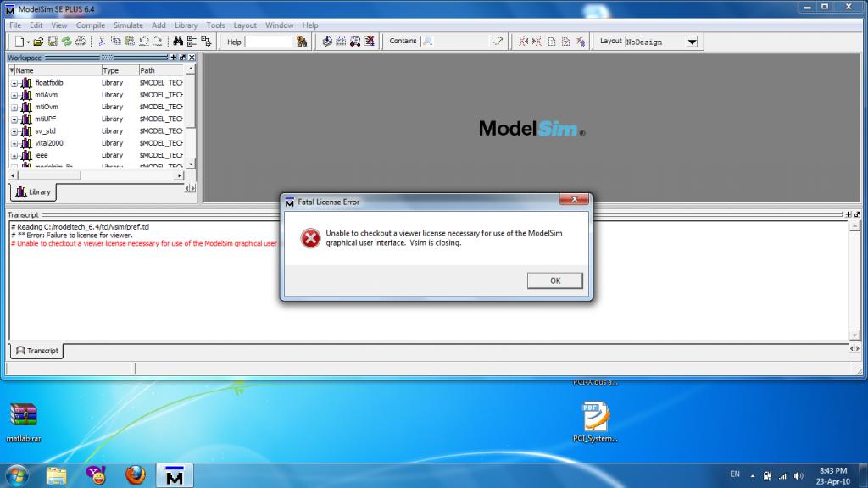
Task: Click the green Reload icon
Action: 66,42
